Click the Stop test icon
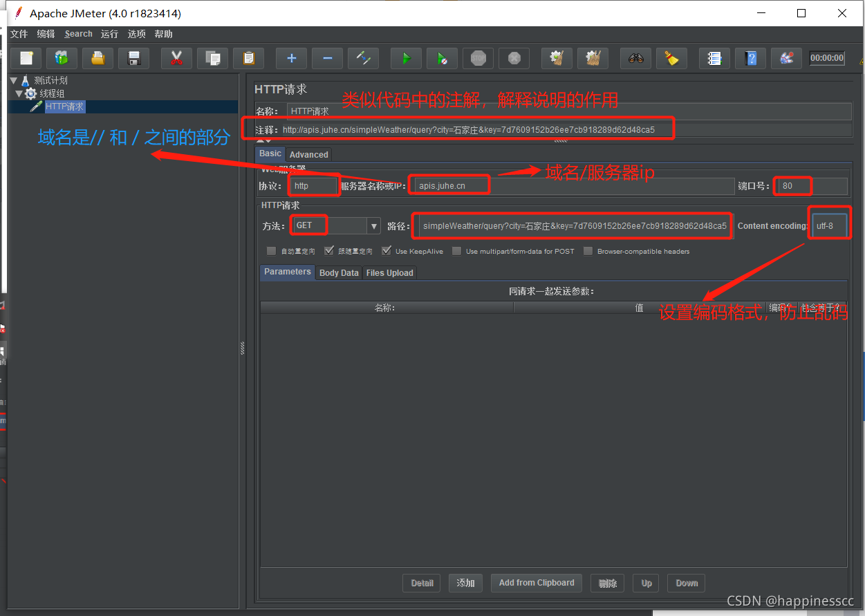The height and width of the screenshot is (616, 865). [x=478, y=58]
